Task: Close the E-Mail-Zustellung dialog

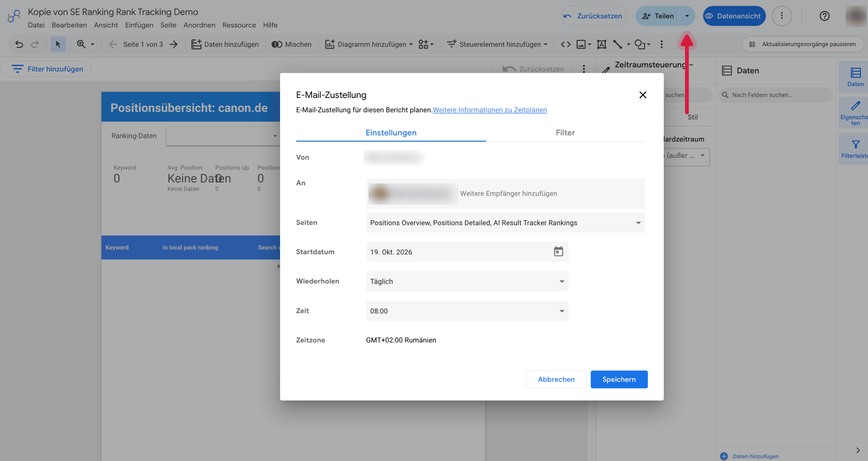Action: click(x=643, y=95)
